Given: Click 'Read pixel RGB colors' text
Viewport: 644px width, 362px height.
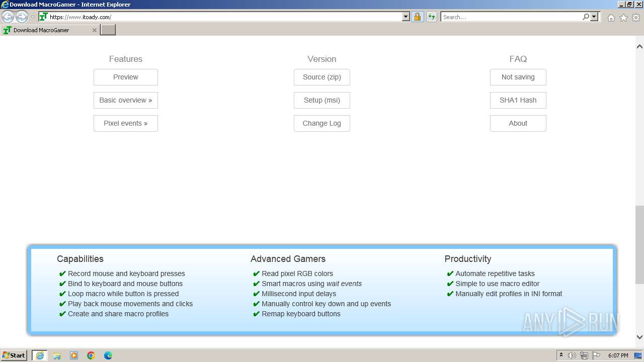Looking at the screenshot, I should coord(297,274).
